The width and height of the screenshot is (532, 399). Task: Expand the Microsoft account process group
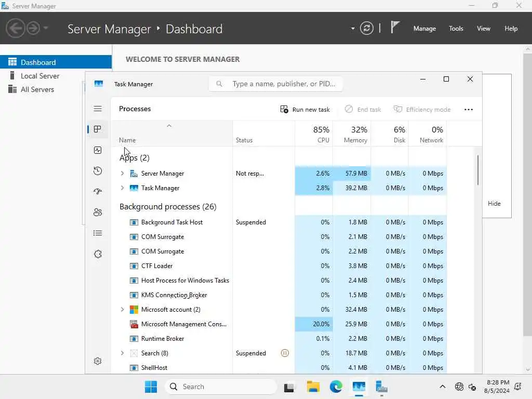pos(123,310)
